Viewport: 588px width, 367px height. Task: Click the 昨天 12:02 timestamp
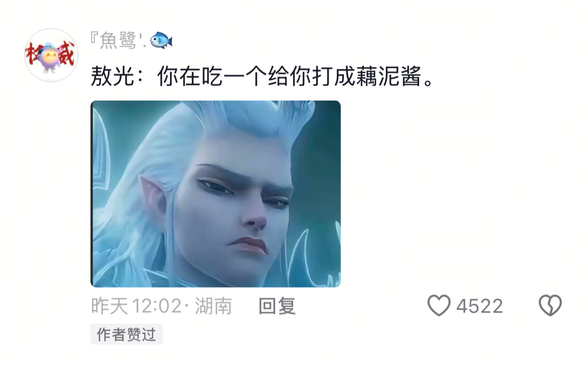[137, 306]
